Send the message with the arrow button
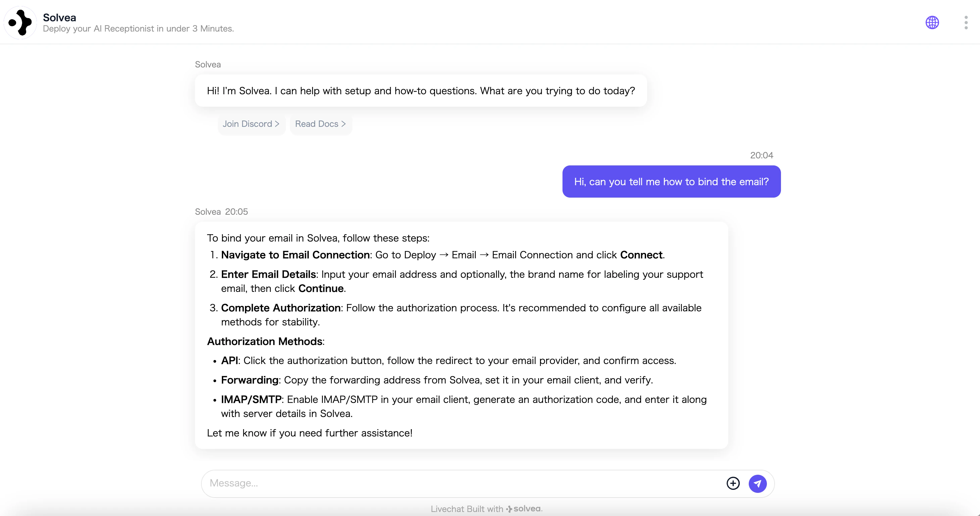The image size is (980, 516). point(757,483)
